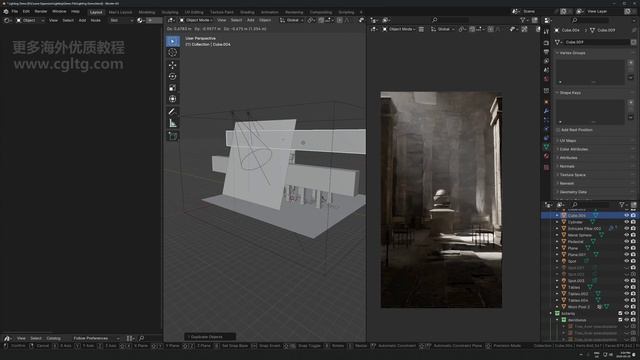Open the Material properties tab
The height and width of the screenshot is (360, 640).
point(547,156)
